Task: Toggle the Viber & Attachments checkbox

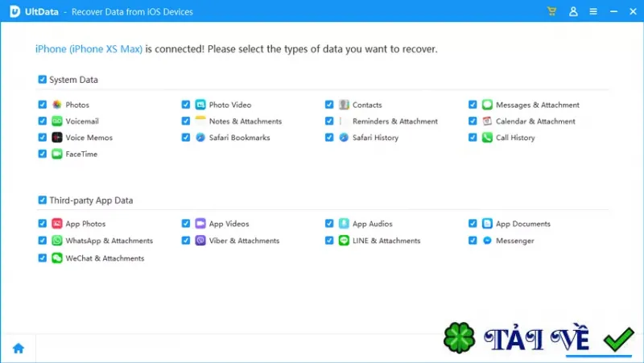Action: [186, 240]
